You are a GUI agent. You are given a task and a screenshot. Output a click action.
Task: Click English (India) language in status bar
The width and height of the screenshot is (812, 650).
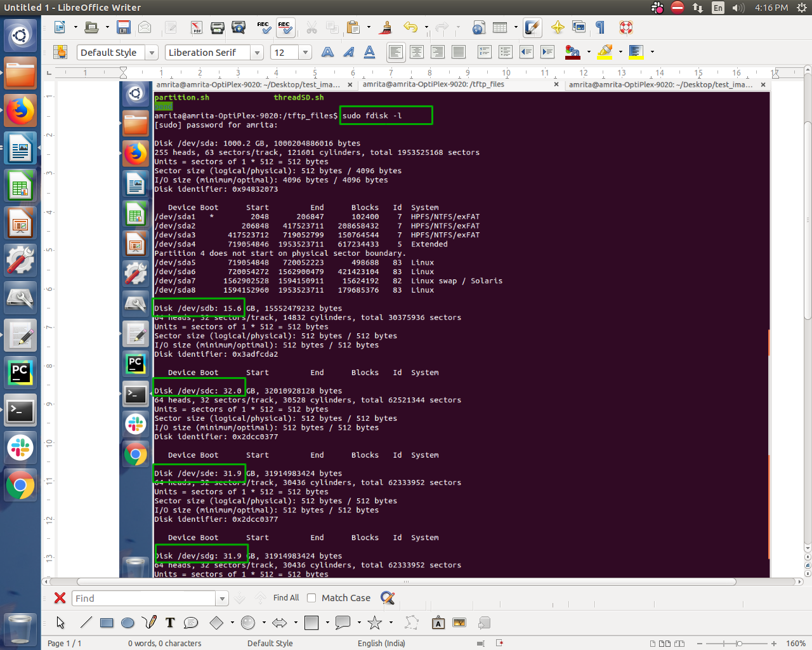pos(381,643)
